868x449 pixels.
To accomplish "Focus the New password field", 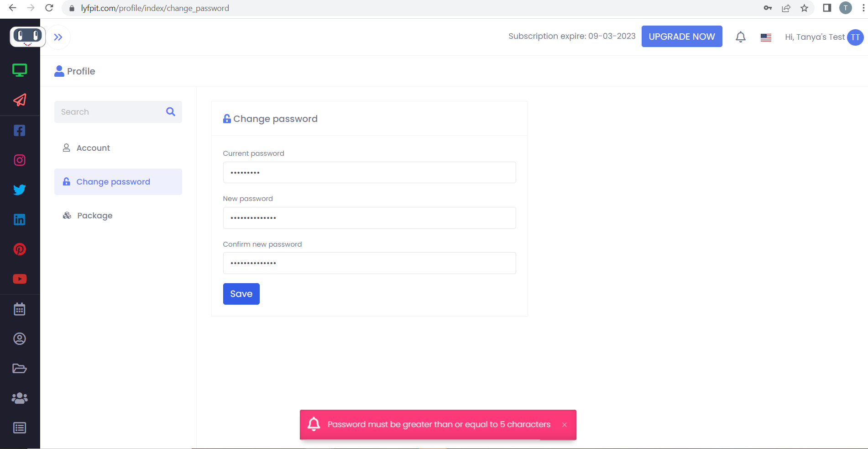I will click(x=369, y=218).
